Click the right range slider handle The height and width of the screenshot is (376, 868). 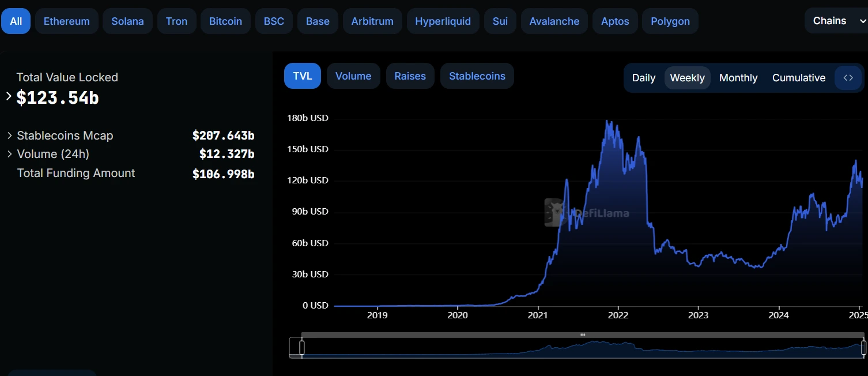[x=863, y=347]
